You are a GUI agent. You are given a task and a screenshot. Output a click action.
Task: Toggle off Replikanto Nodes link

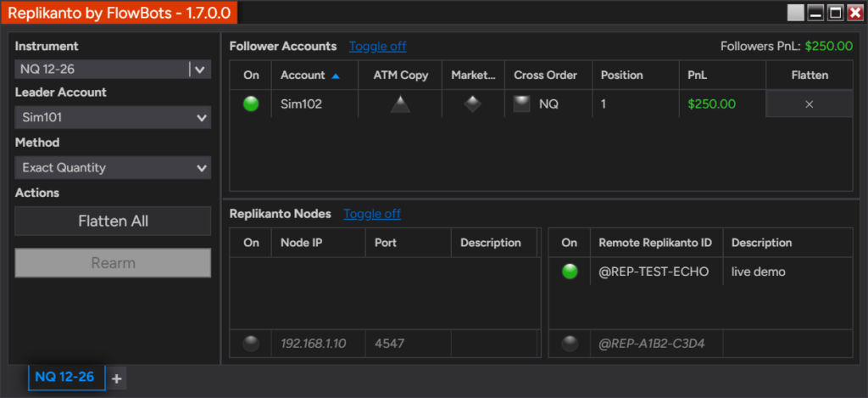372,214
